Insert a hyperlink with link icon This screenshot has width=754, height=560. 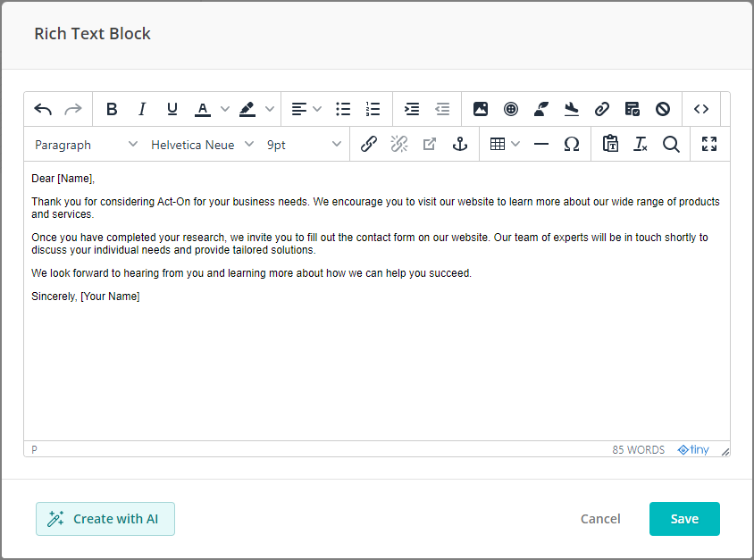click(369, 144)
